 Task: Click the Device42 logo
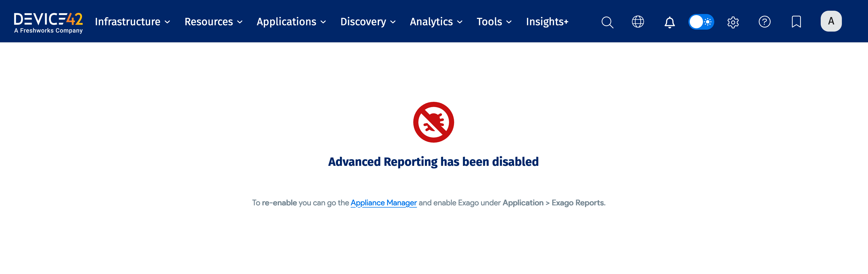tap(48, 23)
